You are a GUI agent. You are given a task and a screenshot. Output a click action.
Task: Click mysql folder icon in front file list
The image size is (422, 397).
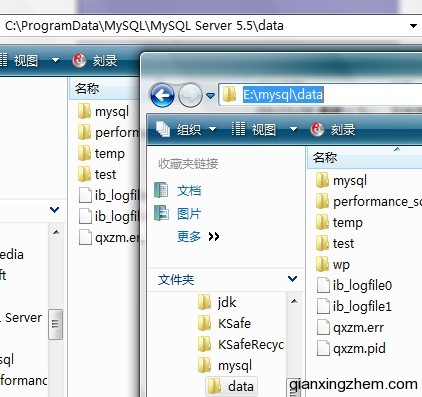322,180
